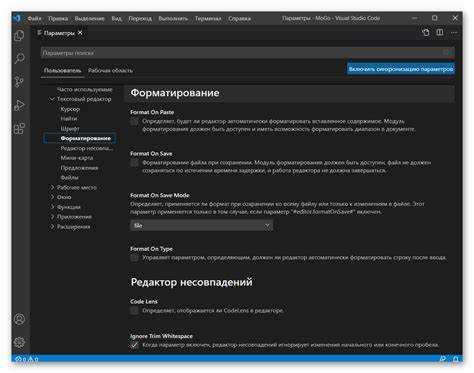The width and height of the screenshot is (474, 373).
Task: Expand the Окно tree section
Action: coord(52,197)
